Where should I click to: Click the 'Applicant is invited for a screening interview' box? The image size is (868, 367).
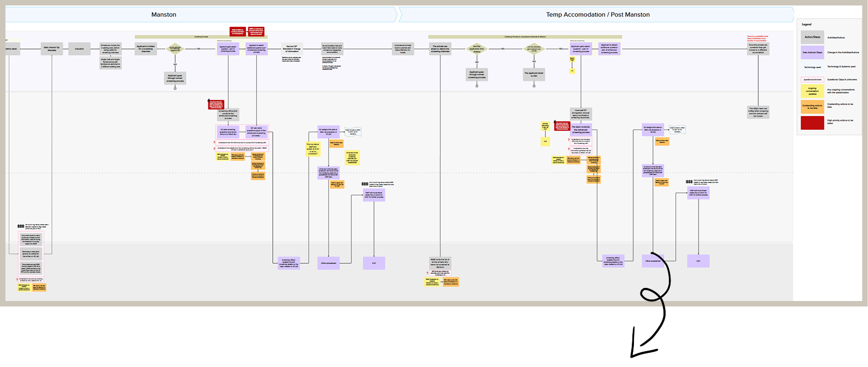146,49
